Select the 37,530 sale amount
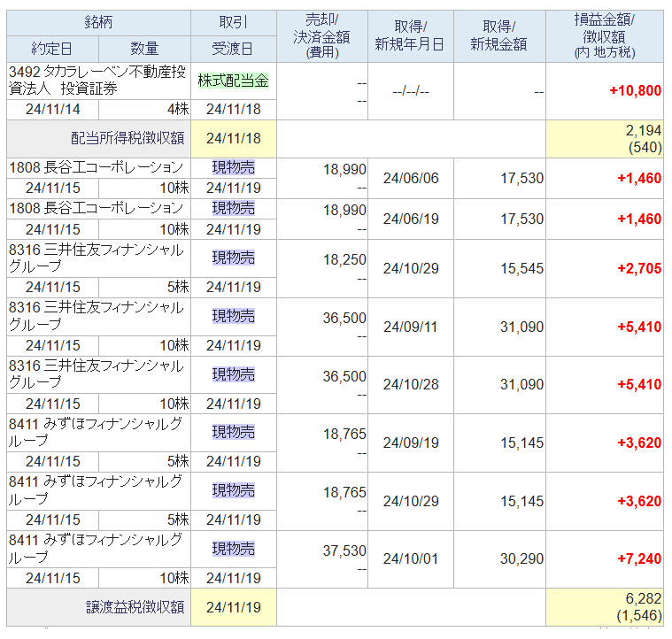672x639 pixels. (x=344, y=550)
